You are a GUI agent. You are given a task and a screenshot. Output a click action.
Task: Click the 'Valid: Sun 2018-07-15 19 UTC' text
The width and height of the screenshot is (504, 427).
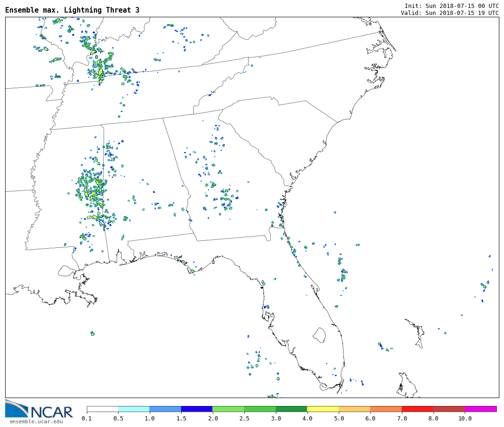[450, 13]
